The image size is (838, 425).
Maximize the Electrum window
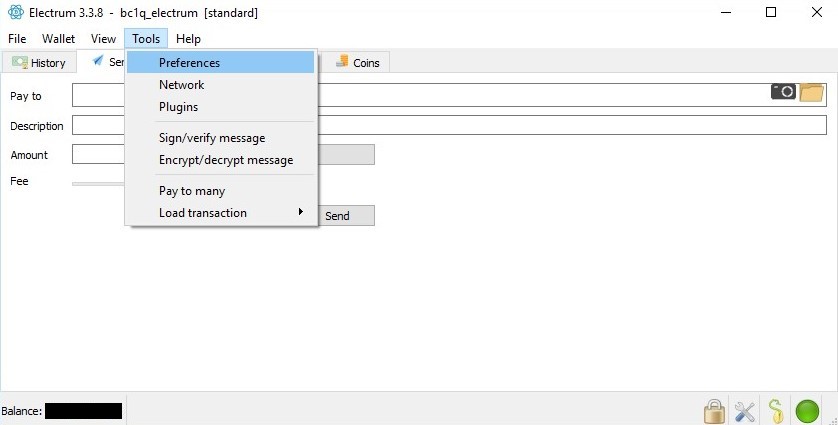click(x=771, y=12)
